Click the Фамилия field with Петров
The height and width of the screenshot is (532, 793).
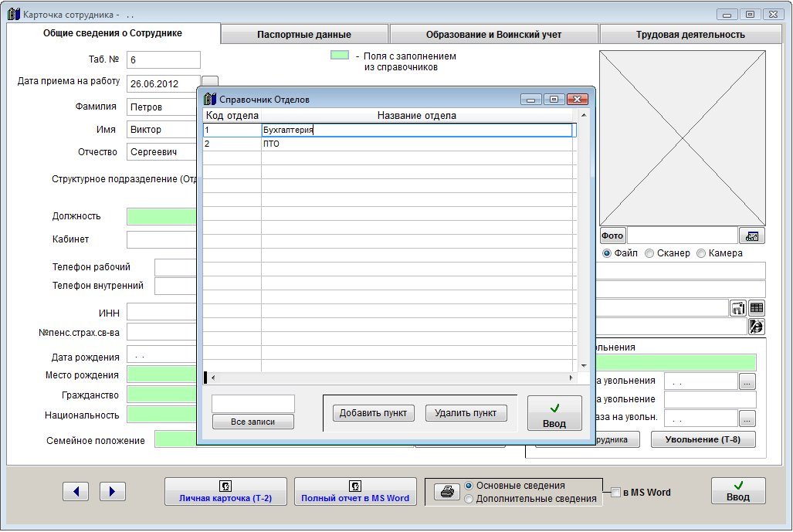(162, 107)
